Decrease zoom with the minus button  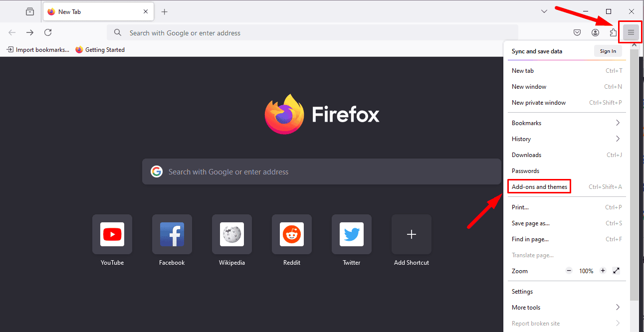569,271
